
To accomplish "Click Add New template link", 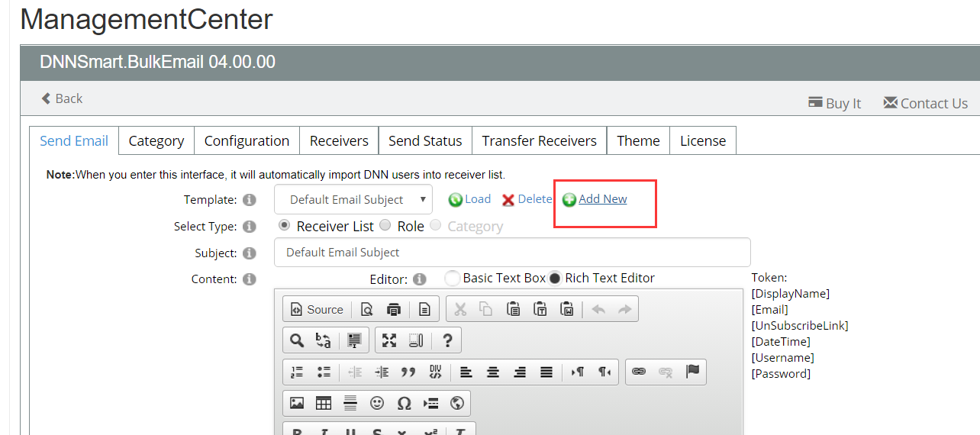I will 595,199.
